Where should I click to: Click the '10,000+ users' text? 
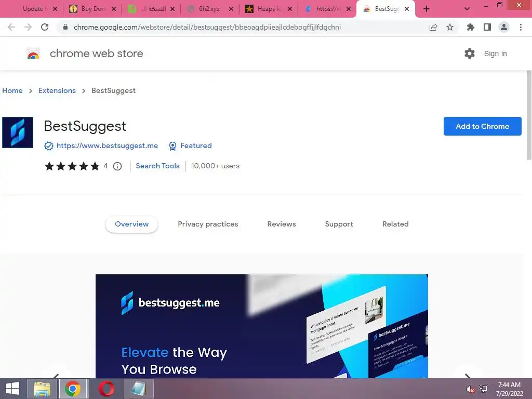pyautogui.click(x=215, y=166)
